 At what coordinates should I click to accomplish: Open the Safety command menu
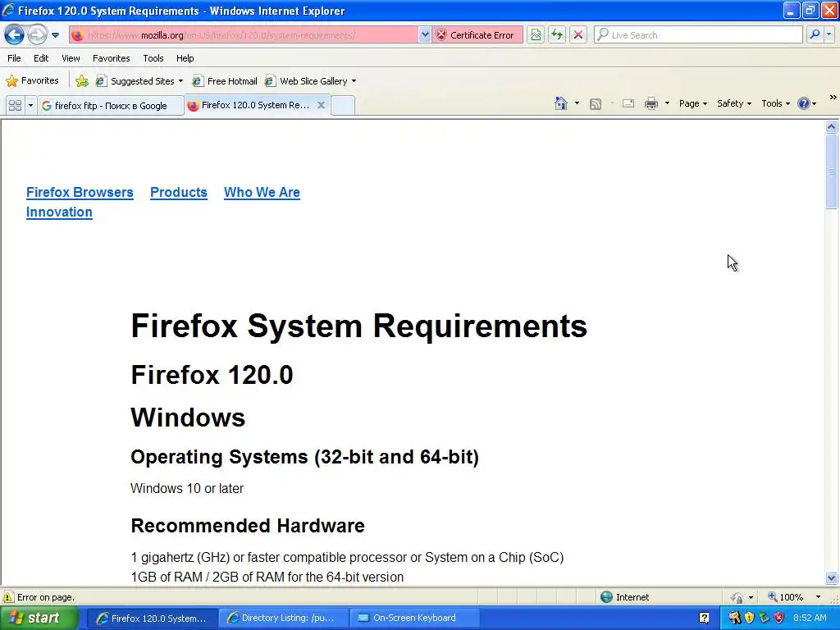[734, 103]
